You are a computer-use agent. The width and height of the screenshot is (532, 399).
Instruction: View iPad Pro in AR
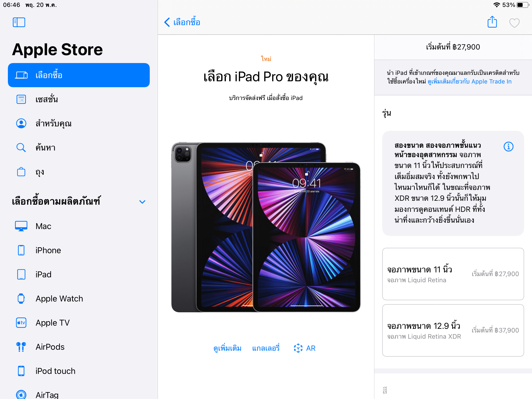pos(305,348)
